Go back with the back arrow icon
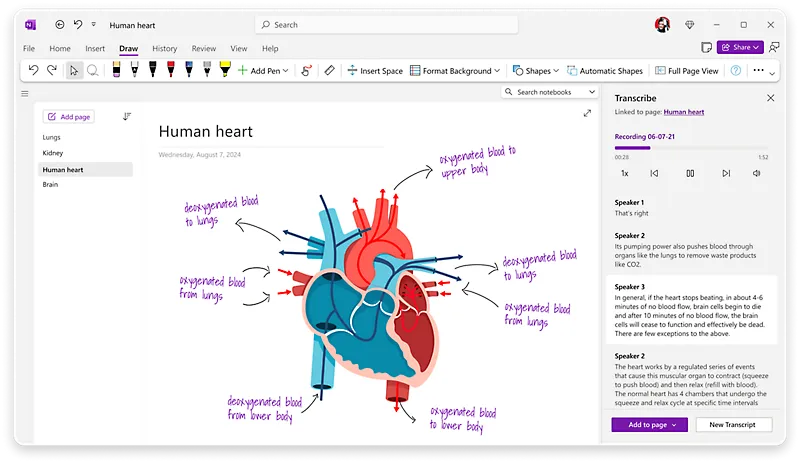 (x=60, y=25)
